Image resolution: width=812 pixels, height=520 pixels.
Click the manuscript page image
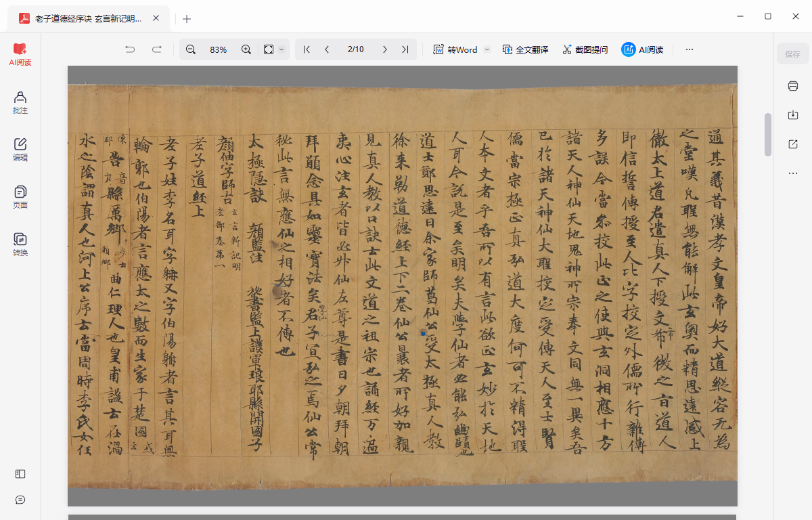click(x=403, y=286)
